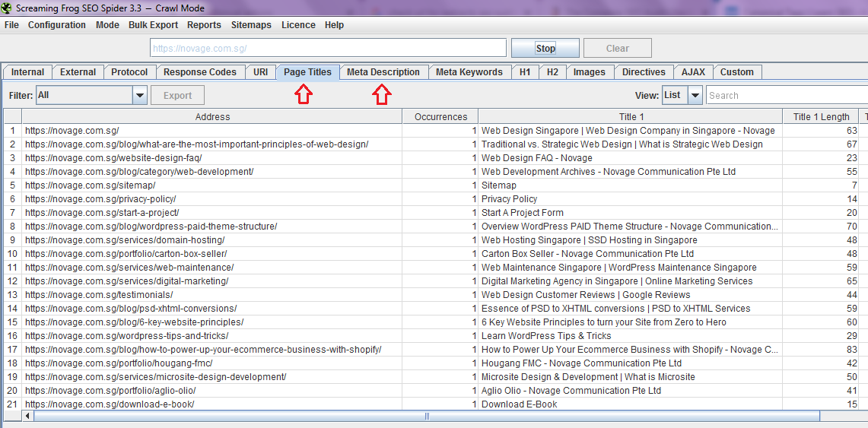The height and width of the screenshot is (428, 868).
Task: Sort by the Address column header
Action: 212,116
